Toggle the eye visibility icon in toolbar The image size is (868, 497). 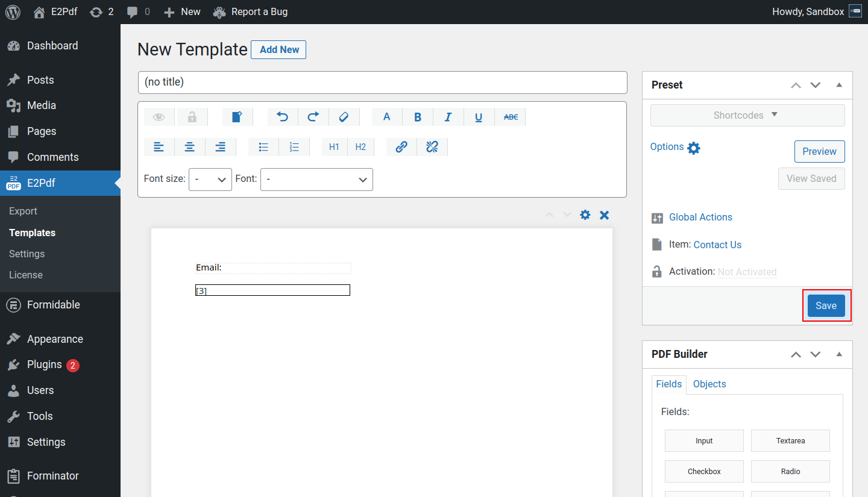point(159,117)
